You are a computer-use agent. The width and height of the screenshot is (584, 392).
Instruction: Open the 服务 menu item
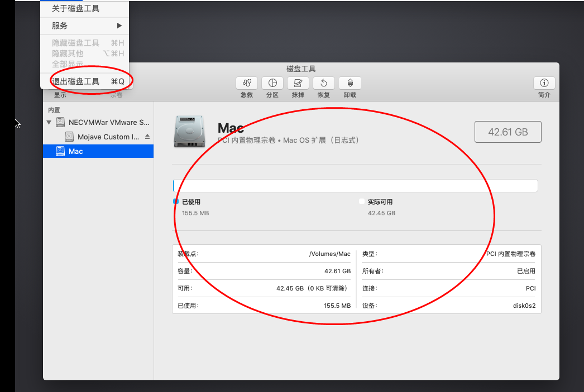[x=84, y=26]
